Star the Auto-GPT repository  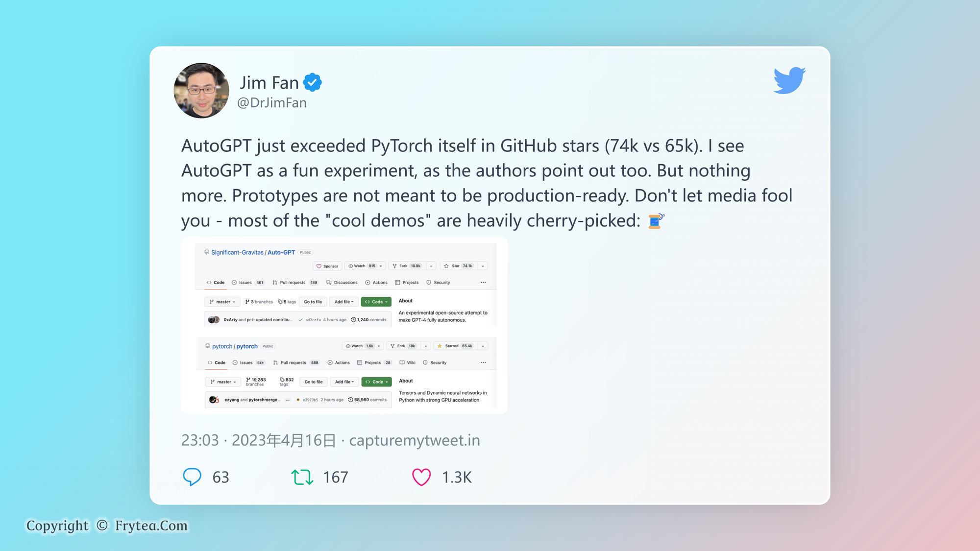tap(458, 266)
